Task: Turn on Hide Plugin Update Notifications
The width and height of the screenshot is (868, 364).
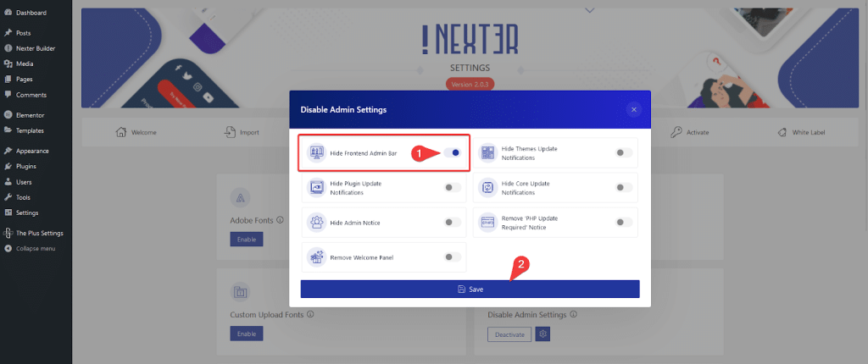Action: tap(453, 188)
